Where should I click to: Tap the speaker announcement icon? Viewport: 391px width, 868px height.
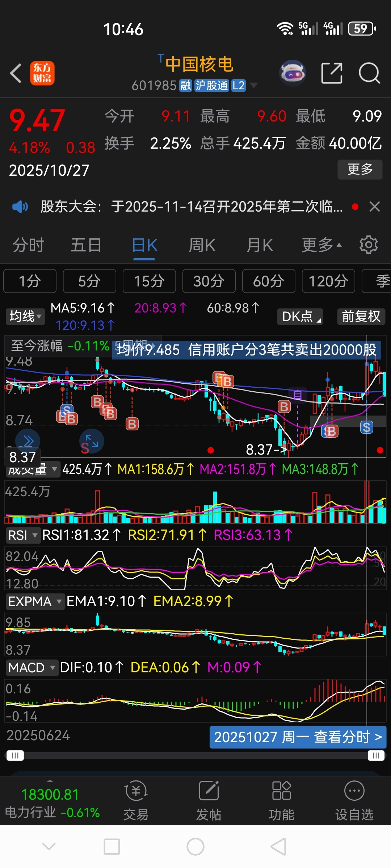click(20, 207)
